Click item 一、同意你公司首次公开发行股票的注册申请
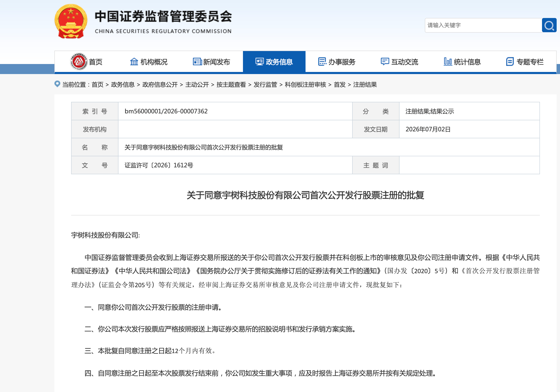Image resolution: width=560 pixels, height=392 pixels. tap(153, 307)
